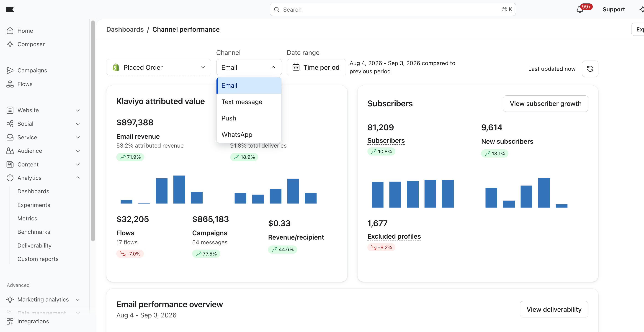This screenshot has width=644, height=332.
Task: Click the Search input field
Action: pos(392,10)
